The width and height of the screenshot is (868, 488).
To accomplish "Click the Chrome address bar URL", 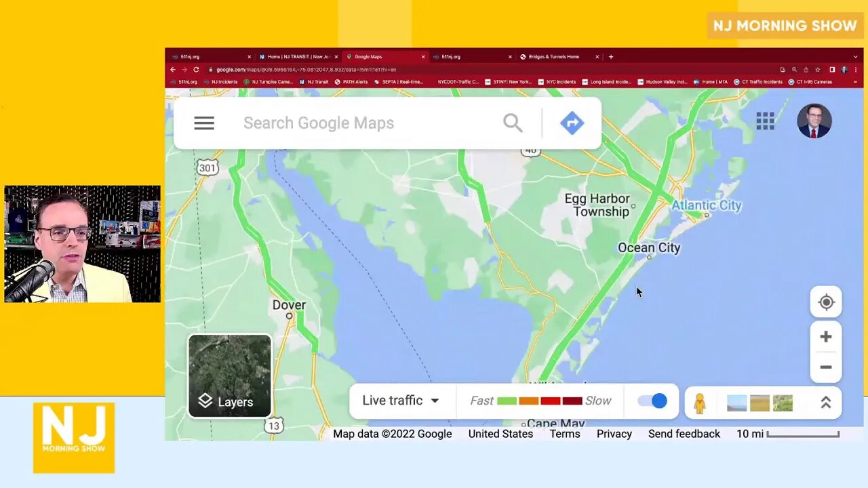I will (307, 69).
